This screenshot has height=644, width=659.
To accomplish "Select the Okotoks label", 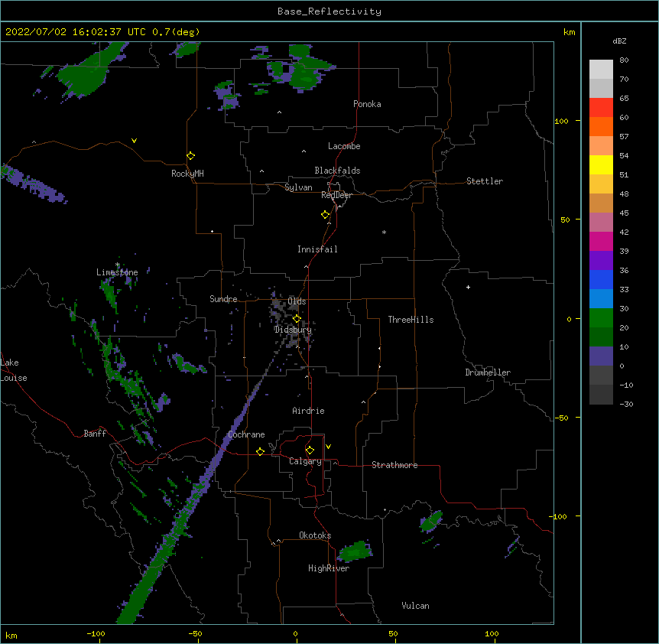I will tap(315, 535).
